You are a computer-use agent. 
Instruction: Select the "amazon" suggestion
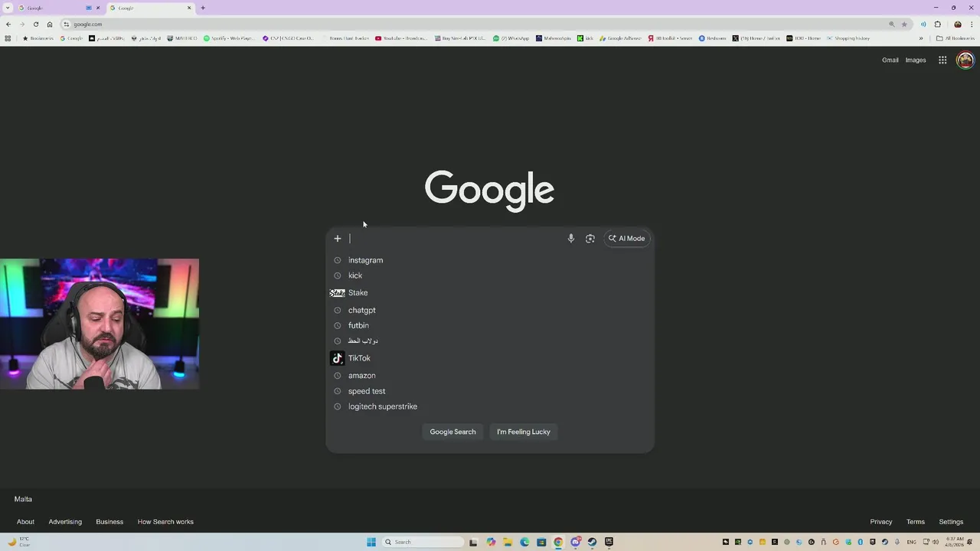pyautogui.click(x=490, y=376)
